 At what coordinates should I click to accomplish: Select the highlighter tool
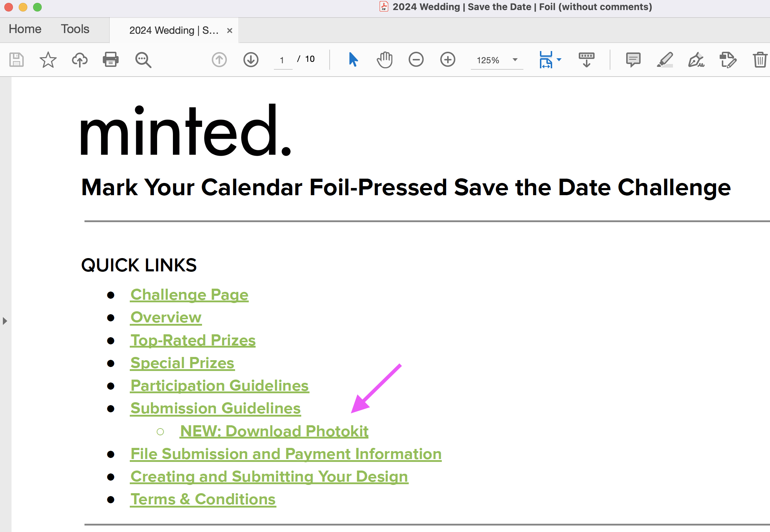pos(665,60)
